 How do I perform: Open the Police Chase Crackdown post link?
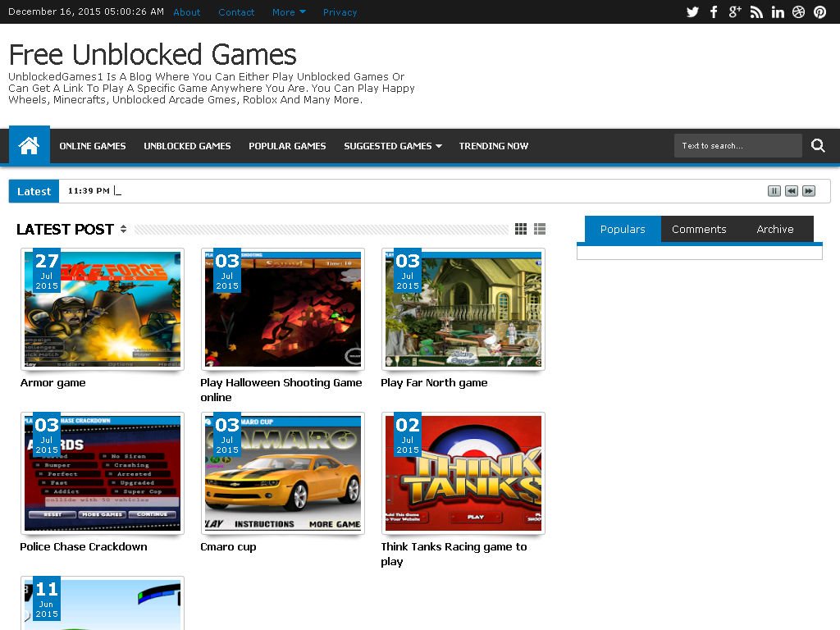coord(84,547)
